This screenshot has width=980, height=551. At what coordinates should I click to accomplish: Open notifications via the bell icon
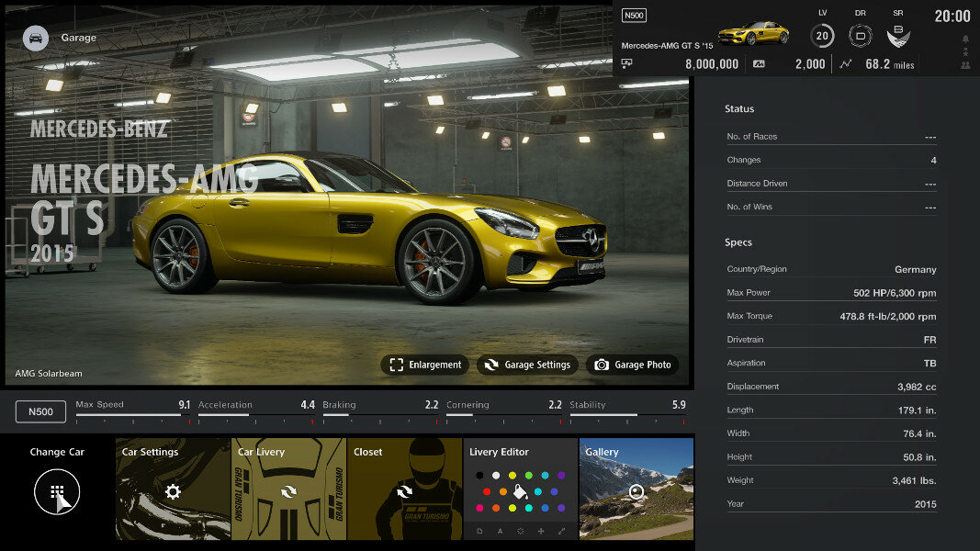pyautogui.click(x=965, y=40)
